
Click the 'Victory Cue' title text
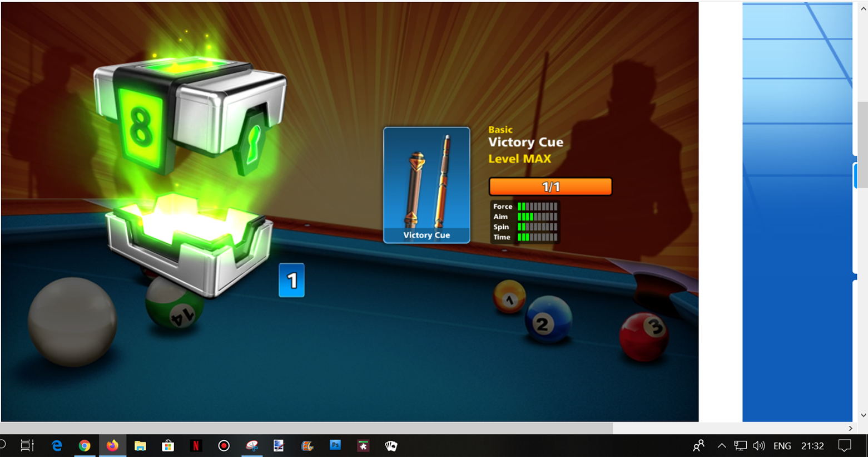525,142
